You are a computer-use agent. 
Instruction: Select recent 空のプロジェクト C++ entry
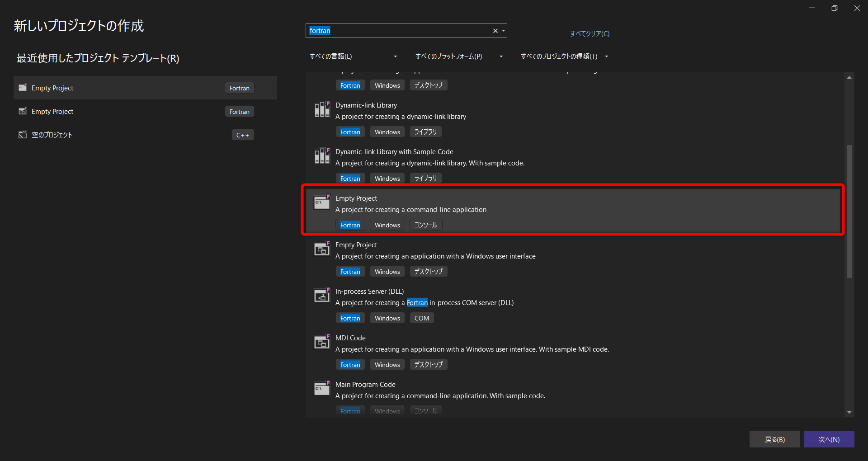(145, 135)
